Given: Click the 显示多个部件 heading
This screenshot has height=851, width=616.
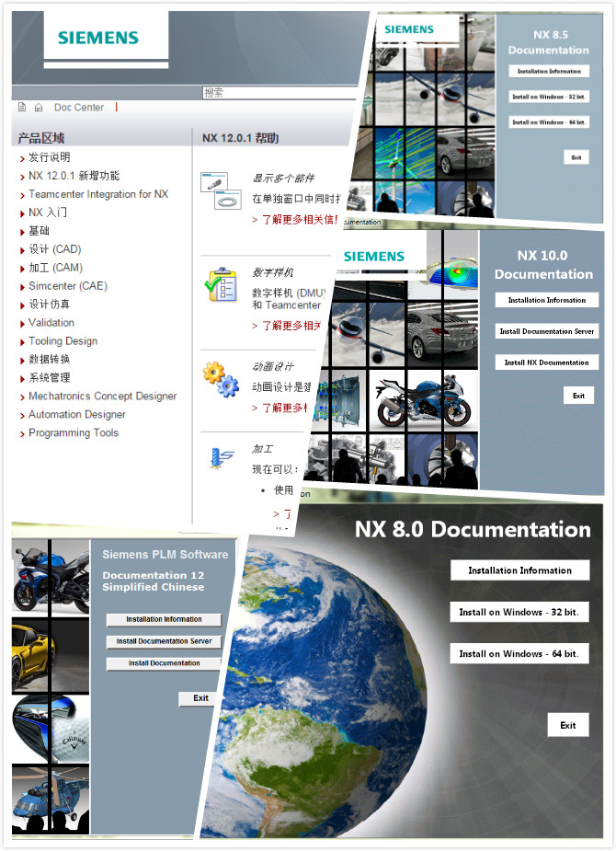Looking at the screenshot, I should point(283,178).
